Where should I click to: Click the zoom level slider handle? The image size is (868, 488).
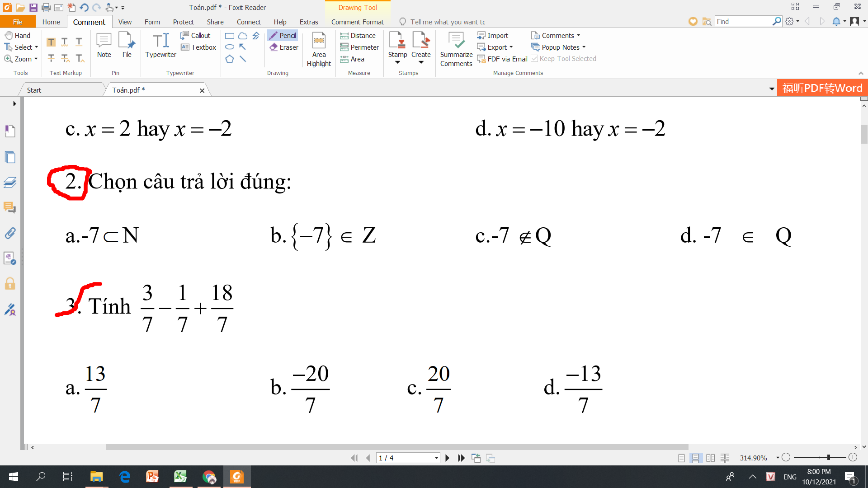point(828,457)
